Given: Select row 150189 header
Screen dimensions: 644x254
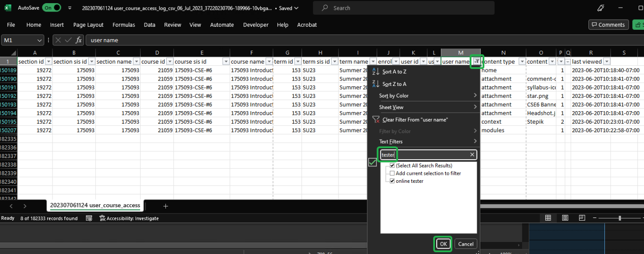Looking at the screenshot, I should point(8,70).
